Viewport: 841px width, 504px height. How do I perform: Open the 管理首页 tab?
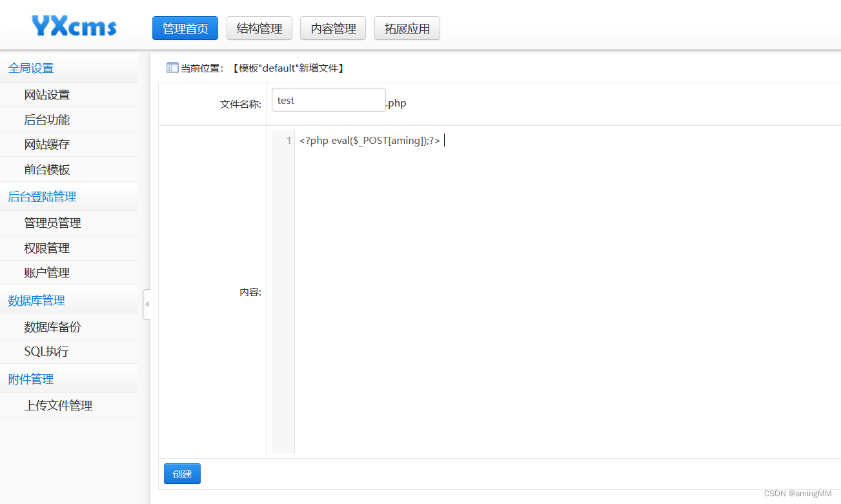[x=185, y=28]
